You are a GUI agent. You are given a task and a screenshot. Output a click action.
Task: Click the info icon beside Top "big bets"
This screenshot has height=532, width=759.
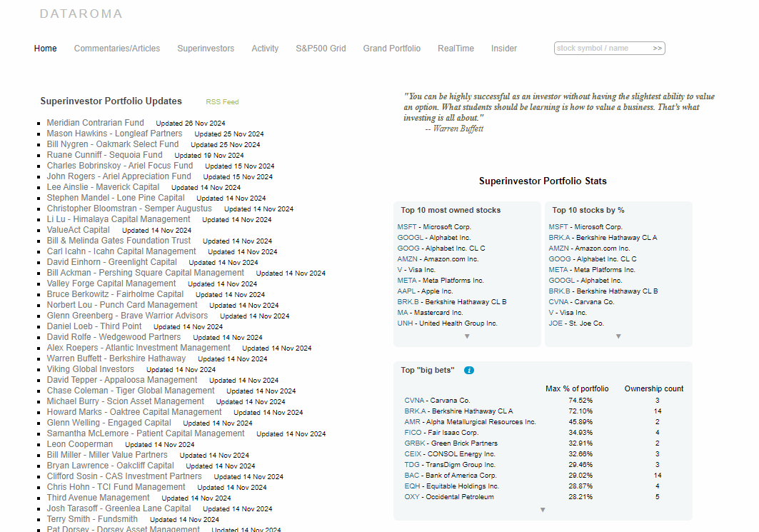click(x=469, y=371)
